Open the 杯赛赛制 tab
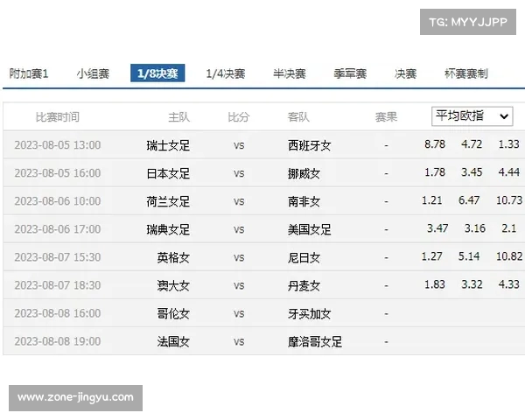Screen dimensions: 525x420 click(x=465, y=73)
